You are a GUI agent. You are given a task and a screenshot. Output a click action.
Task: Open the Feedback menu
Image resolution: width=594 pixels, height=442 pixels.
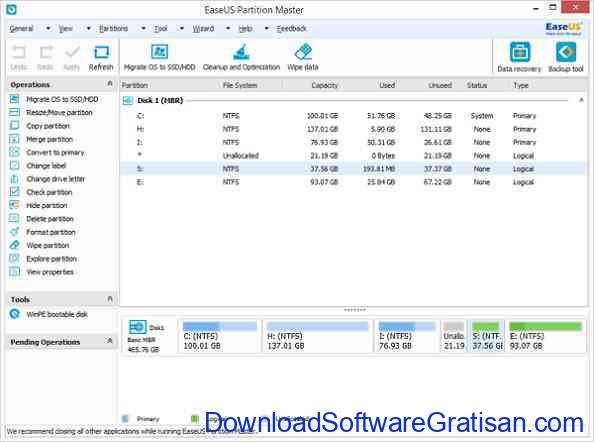tap(291, 28)
